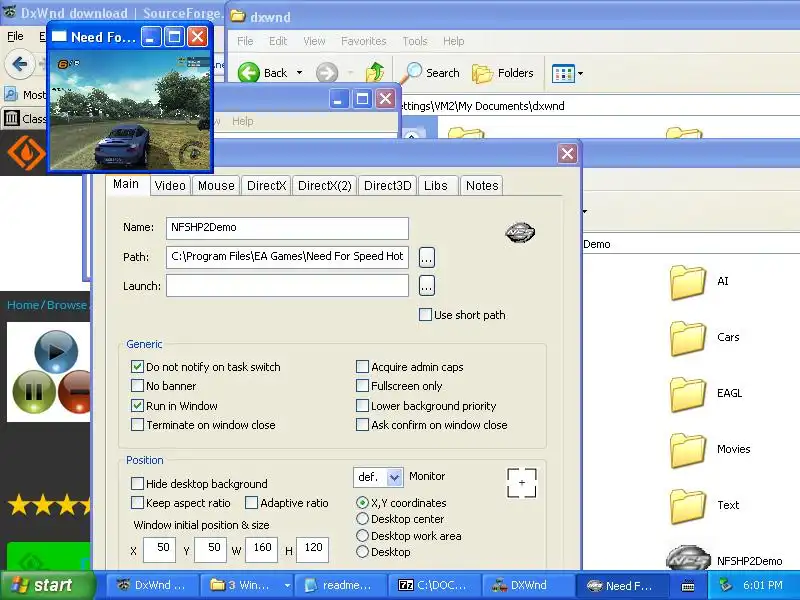The width and height of the screenshot is (800, 600).
Task: Open the DirectX(2) tab
Action: pyautogui.click(x=324, y=186)
